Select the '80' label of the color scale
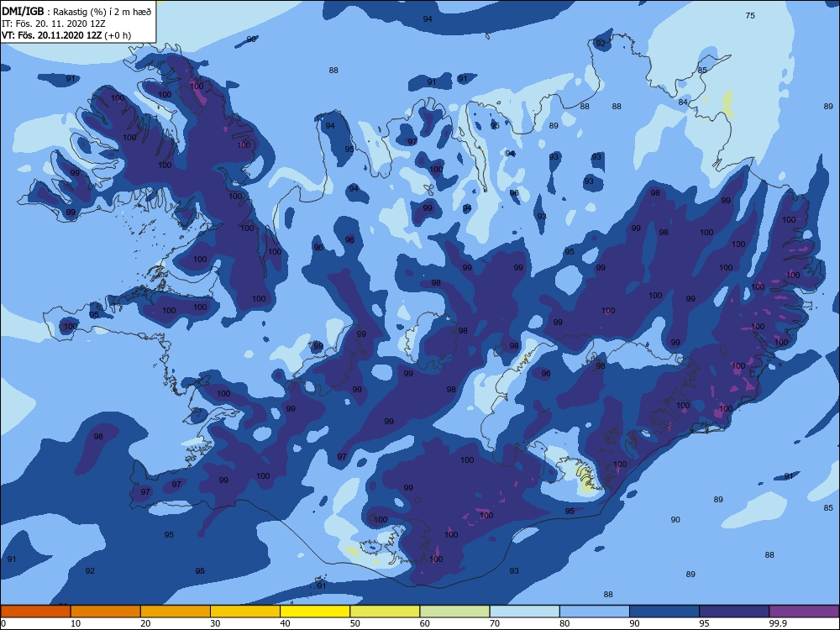840x630 pixels. pos(565,623)
